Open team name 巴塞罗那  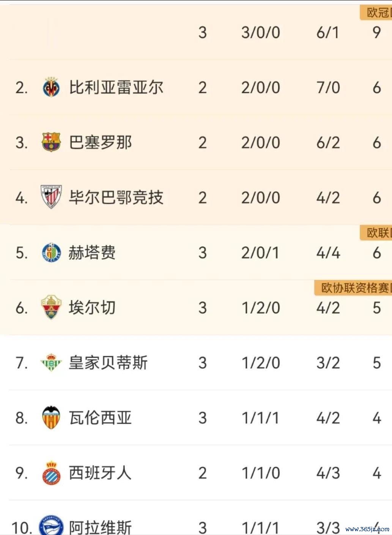[100, 143]
